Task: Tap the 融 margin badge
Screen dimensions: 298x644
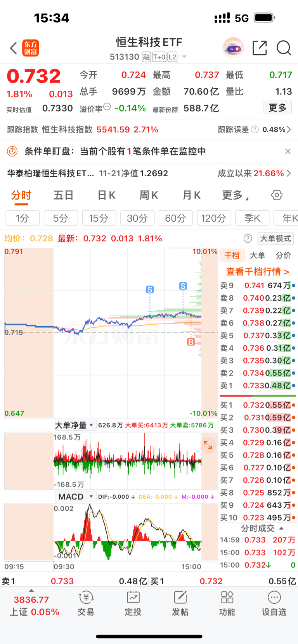Action: click(x=146, y=57)
